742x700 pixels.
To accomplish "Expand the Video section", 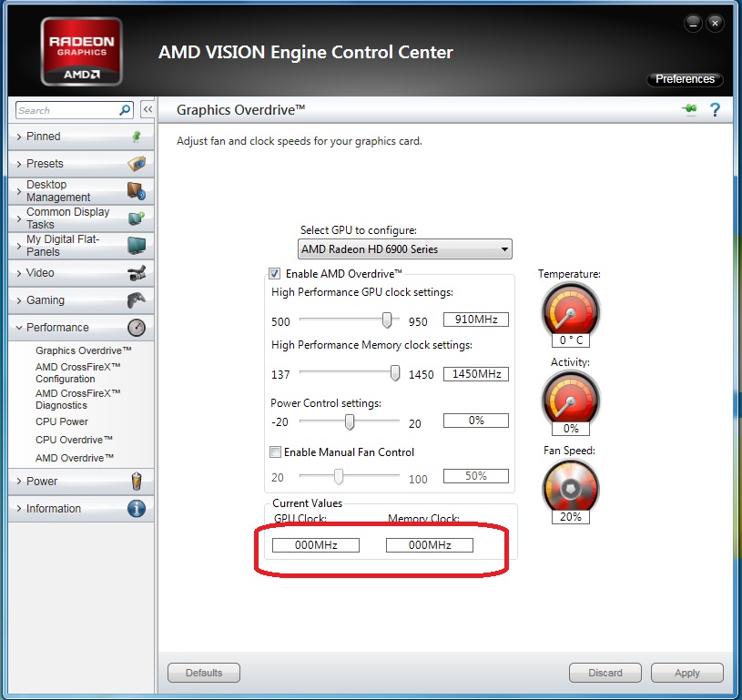I will (81, 273).
